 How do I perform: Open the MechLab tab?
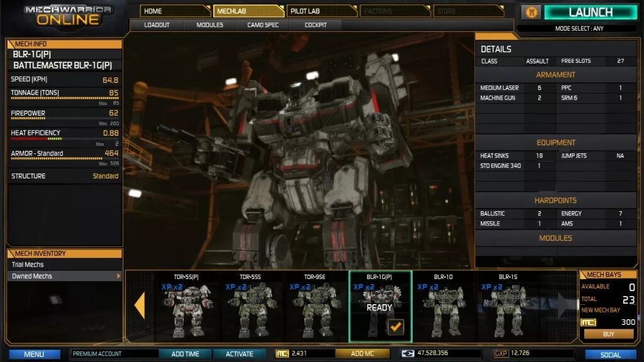tap(248, 11)
